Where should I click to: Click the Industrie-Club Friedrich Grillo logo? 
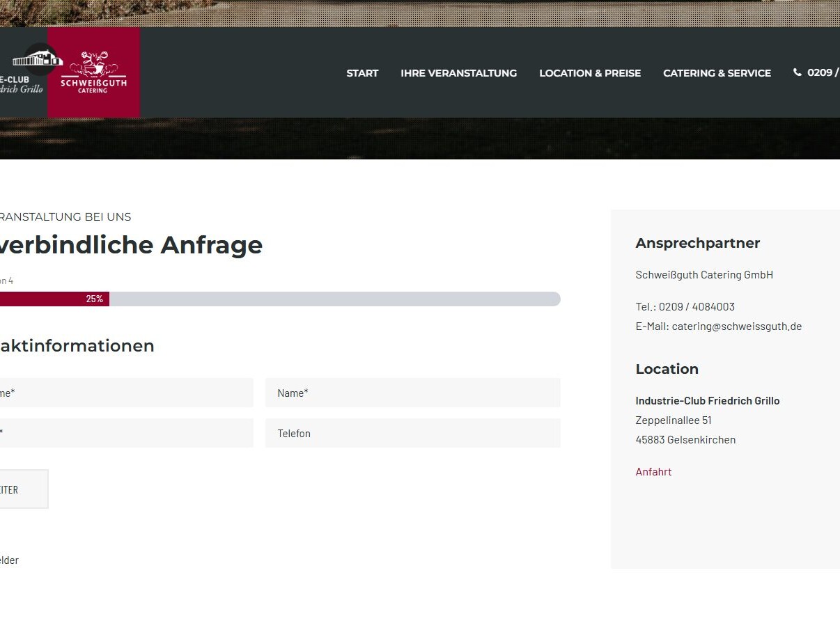click(x=24, y=70)
